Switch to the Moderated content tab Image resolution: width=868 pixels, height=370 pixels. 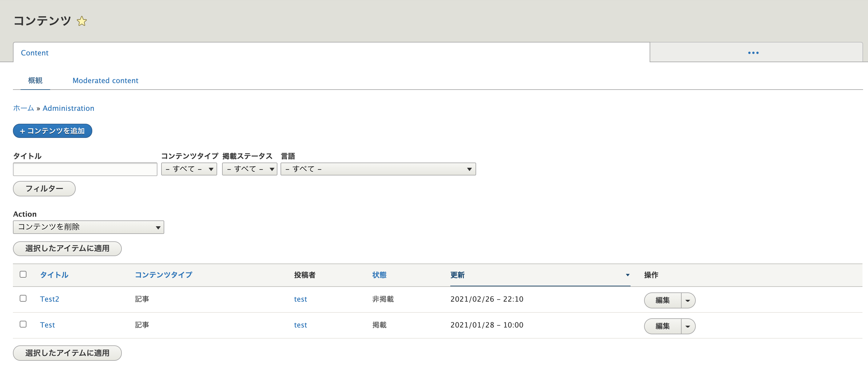(105, 80)
